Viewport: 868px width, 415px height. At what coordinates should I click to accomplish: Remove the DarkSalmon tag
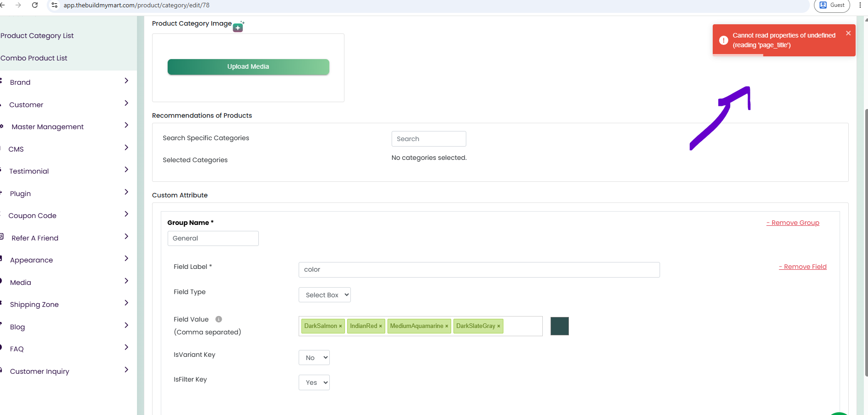point(340,326)
